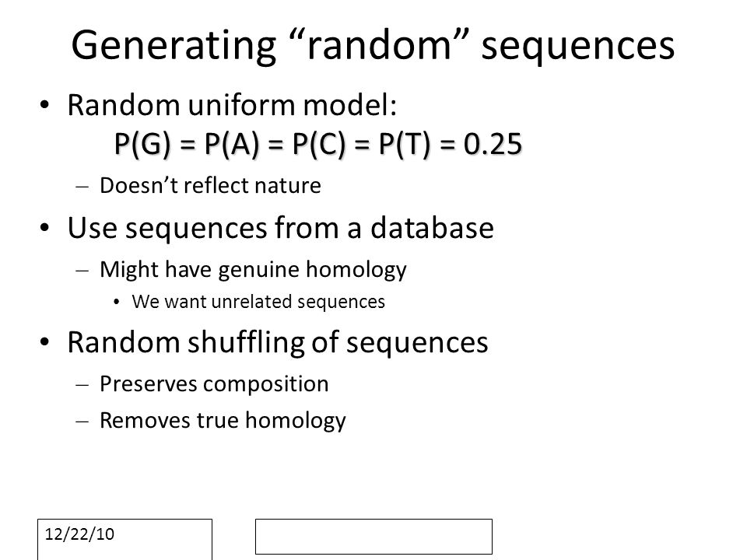Click the dash before "Preserves composition"
Screen dimensions: 747x560
(x=82, y=385)
